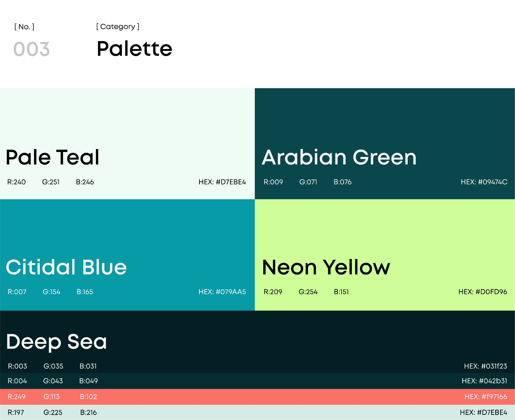The height and width of the screenshot is (420, 515).
Task: Click the R:209 value in Neon Yellow
Action: pos(273,292)
